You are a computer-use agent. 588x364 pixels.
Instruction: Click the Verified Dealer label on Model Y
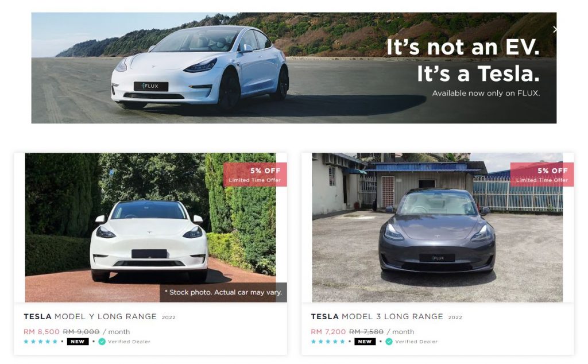pos(129,342)
